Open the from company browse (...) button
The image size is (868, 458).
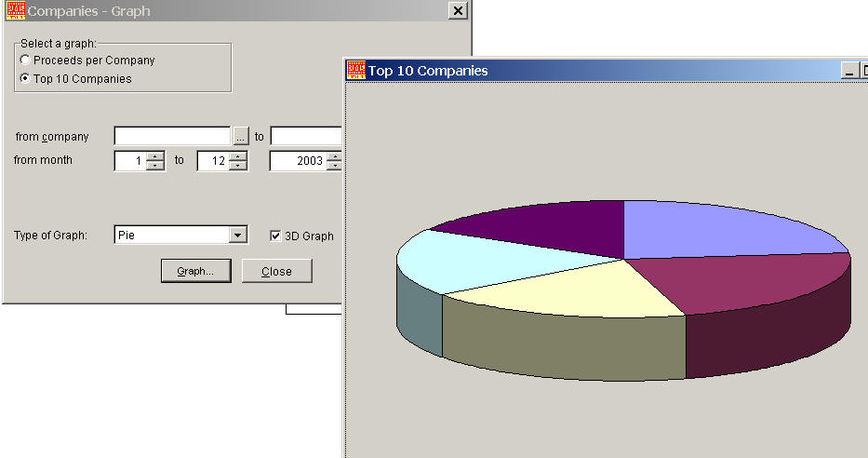(241, 136)
